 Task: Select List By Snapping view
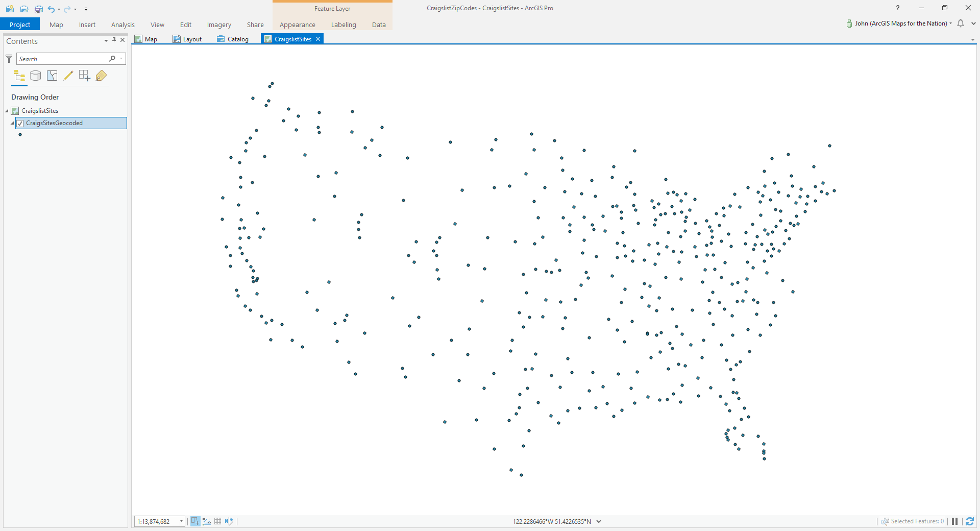tap(85, 76)
